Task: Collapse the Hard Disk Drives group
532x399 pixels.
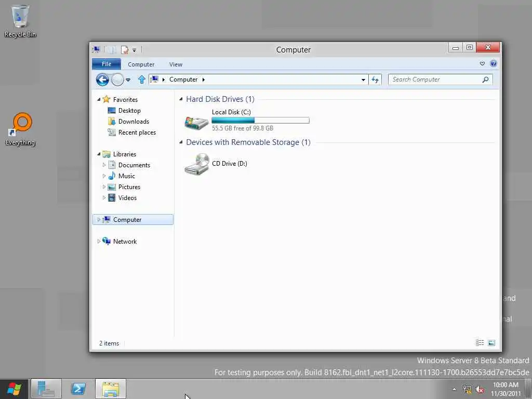Action: pyautogui.click(x=181, y=99)
